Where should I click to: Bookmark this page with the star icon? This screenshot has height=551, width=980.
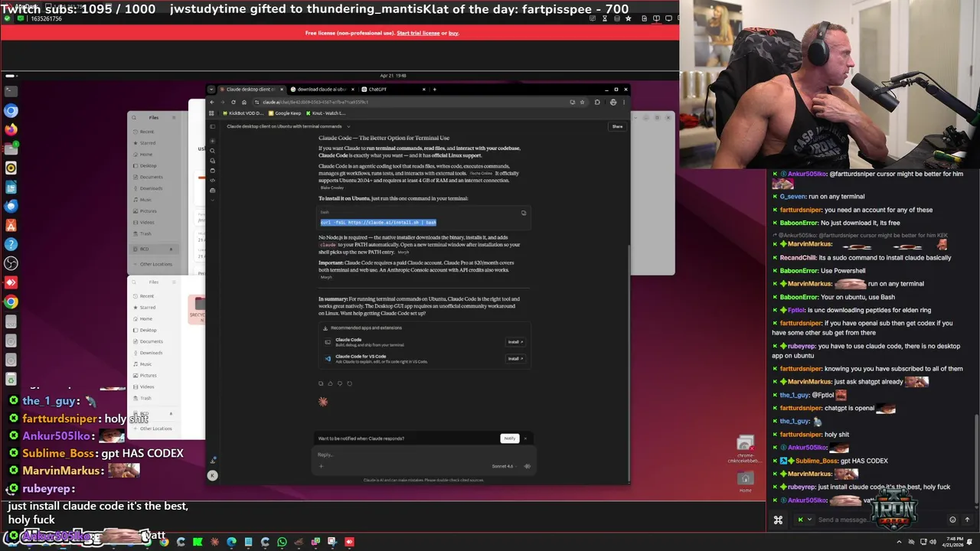[x=582, y=102]
